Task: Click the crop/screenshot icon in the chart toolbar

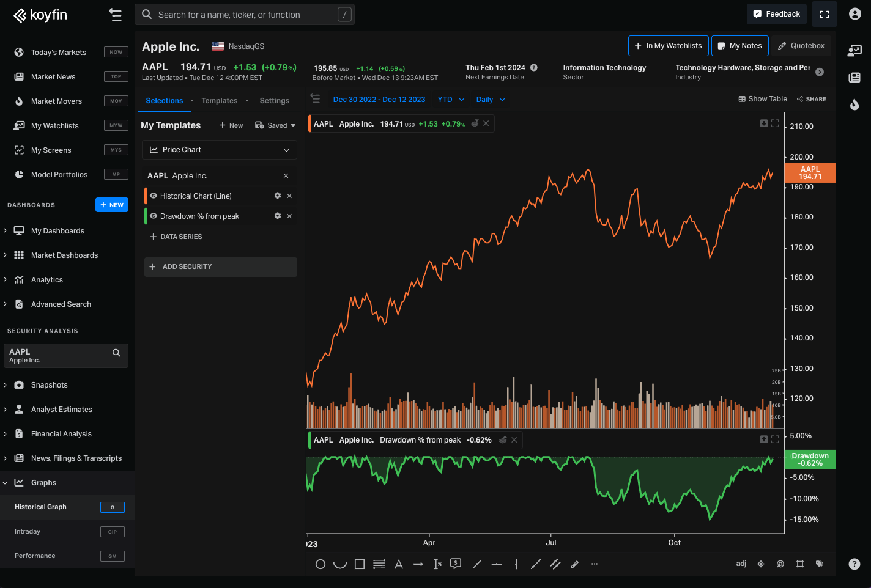Action: tap(799, 564)
